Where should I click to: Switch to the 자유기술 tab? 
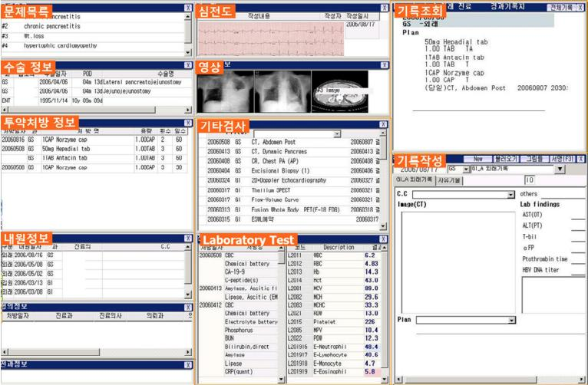450,180
